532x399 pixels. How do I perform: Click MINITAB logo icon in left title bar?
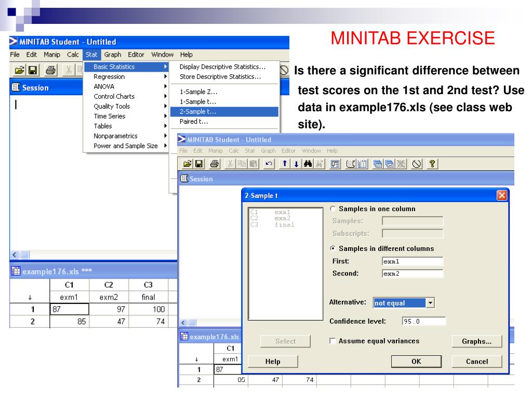pos(13,42)
